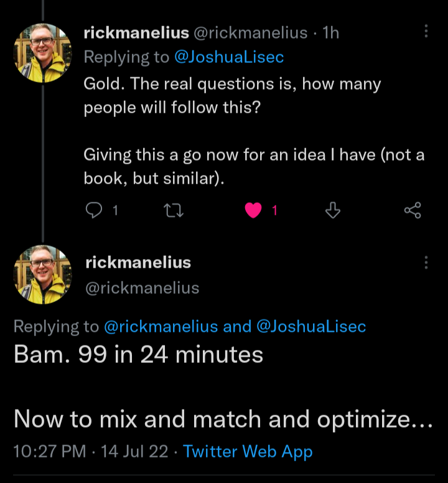The width and height of the screenshot is (448, 483).
Task: Open @JoshuaLisec link in first reply line
Action: coord(228,57)
